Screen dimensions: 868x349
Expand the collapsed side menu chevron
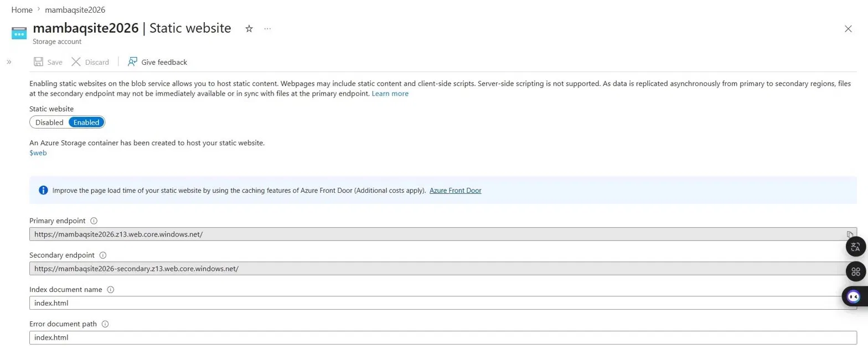coord(9,62)
